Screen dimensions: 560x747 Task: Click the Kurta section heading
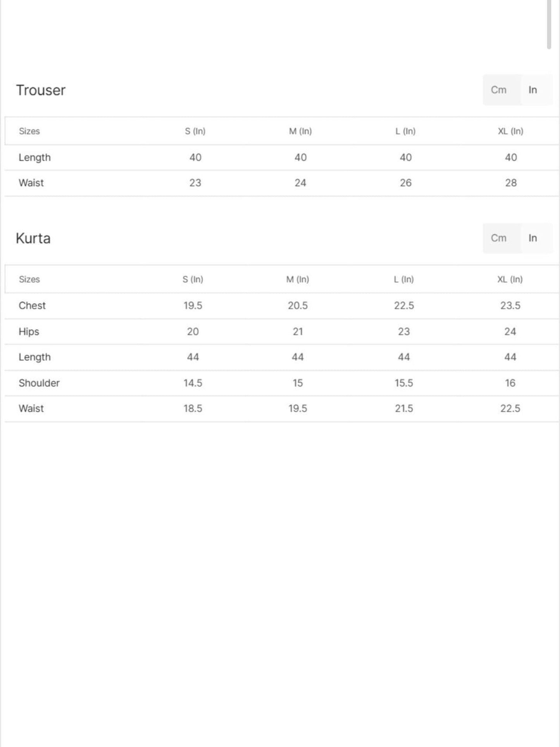(33, 238)
